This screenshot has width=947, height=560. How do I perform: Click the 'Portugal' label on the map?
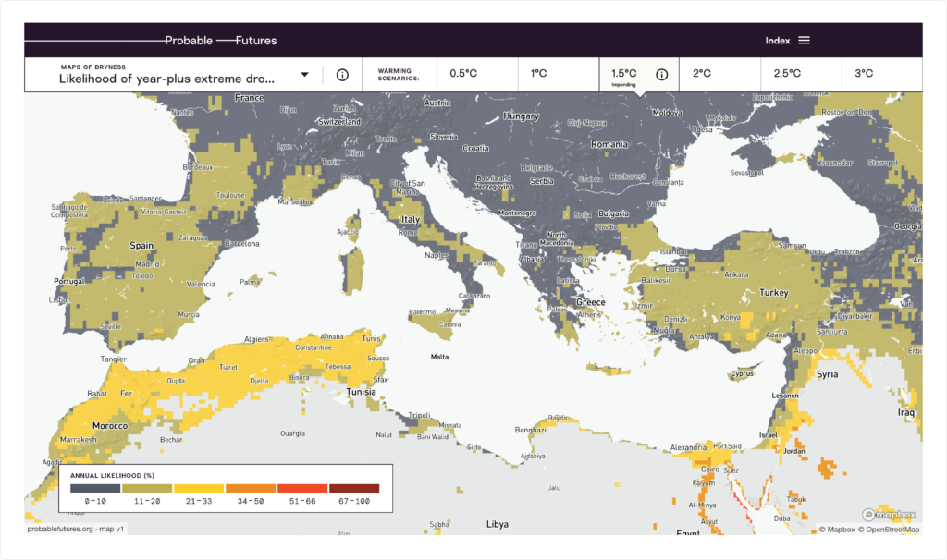pos(69,281)
